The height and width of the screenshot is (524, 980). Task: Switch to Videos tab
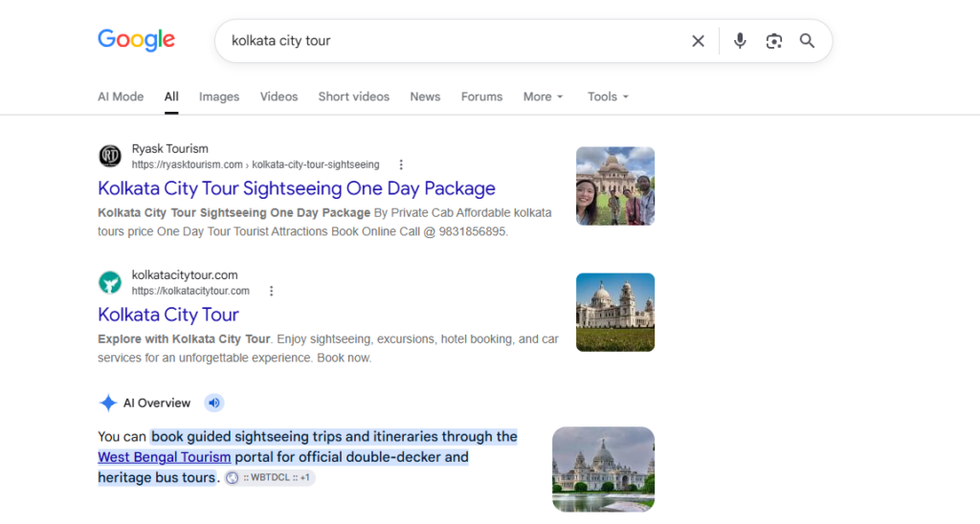(x=278, y=97)
